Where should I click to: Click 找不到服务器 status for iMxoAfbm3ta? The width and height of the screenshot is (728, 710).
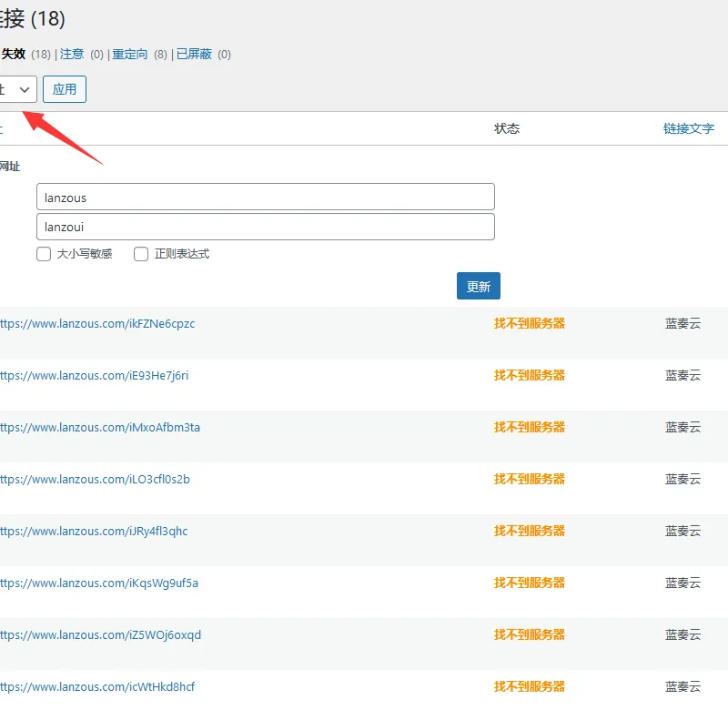pos(530,428)
